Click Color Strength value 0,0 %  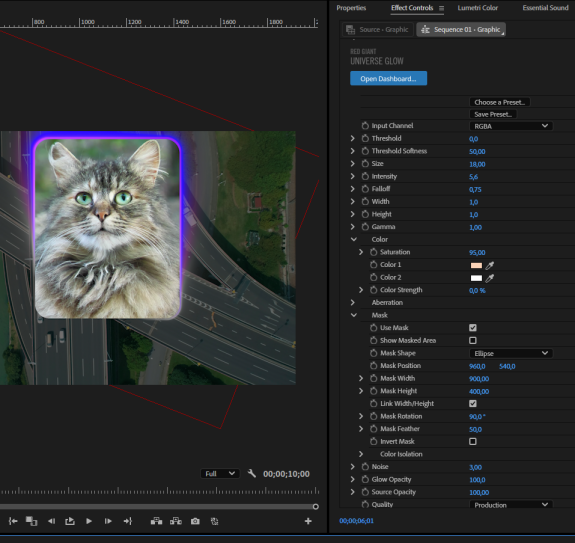[x=477, y=290]
